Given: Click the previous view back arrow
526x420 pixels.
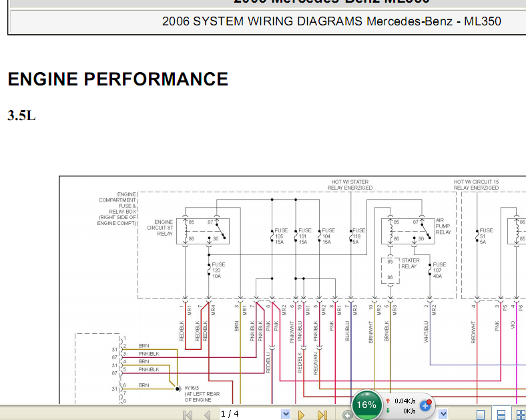Looking at the screenshot, I should [348, 415].
